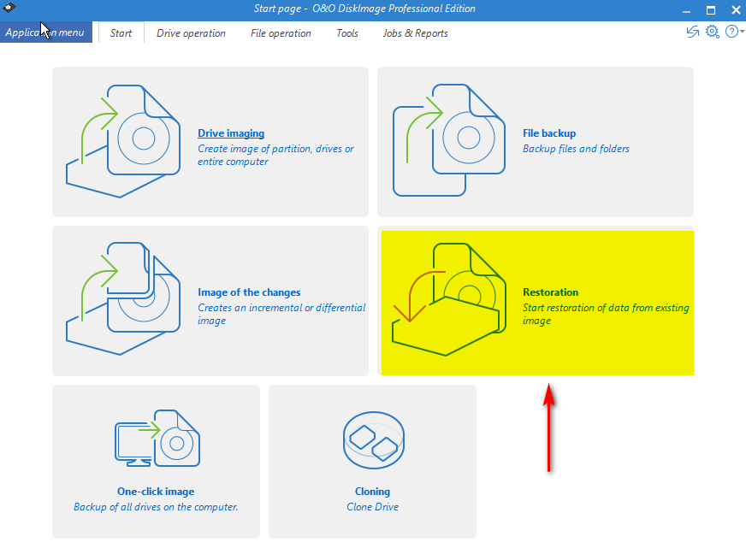
Task: Click the refresh arrows icon in toolbar
Action: click(x=692, y=32)
